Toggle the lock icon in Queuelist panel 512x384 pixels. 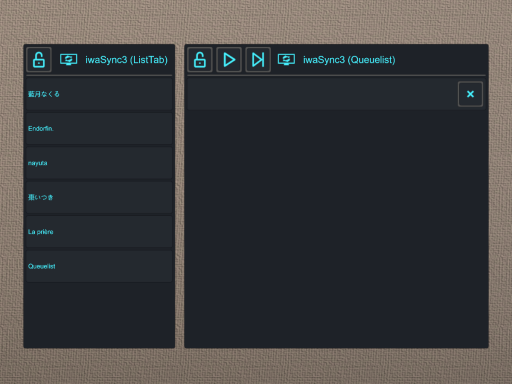200,60
